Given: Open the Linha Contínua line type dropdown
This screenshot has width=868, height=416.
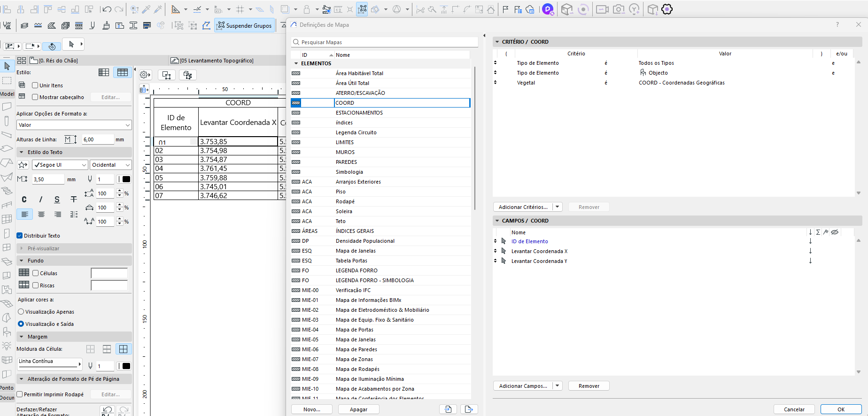Looking at the screenshot, I should pyautogui.click(x=50, y=364).
